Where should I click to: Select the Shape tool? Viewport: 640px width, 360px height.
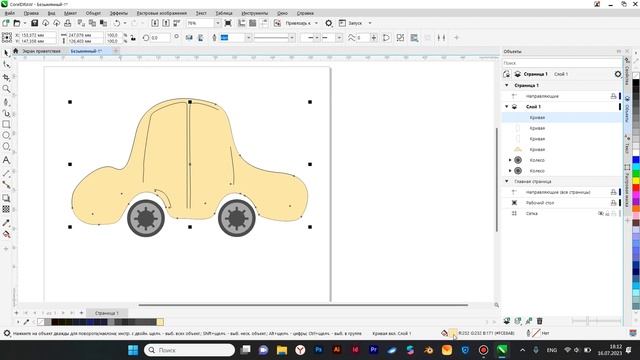(x=6, y=65)
